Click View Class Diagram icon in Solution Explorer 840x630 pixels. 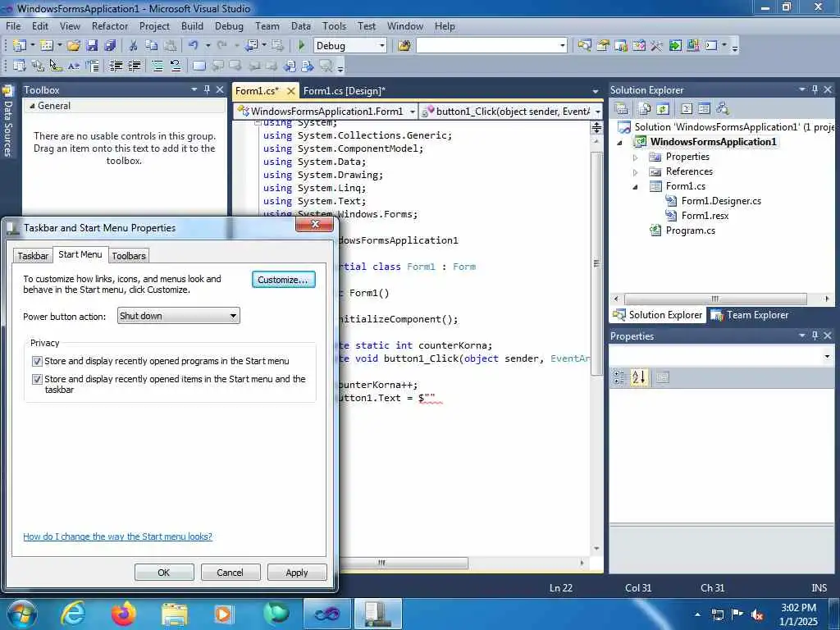click(x=723, y=109)
